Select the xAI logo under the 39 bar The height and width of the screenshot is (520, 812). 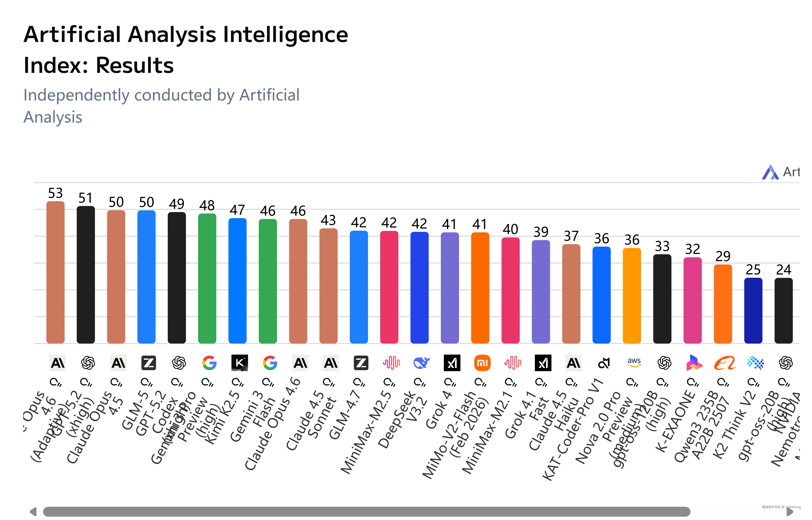543,363
